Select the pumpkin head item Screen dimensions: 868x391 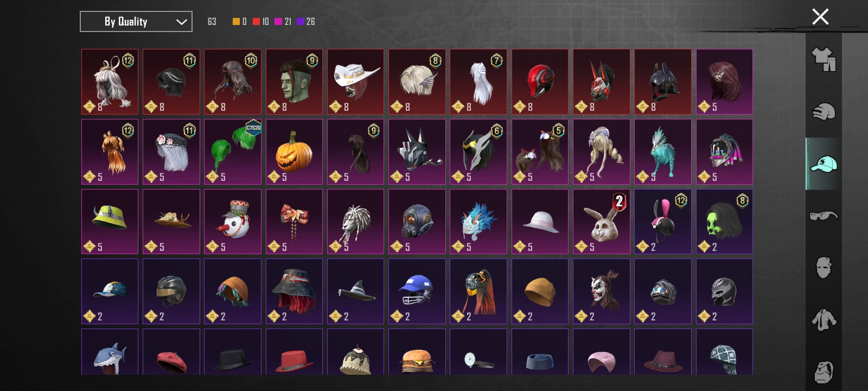pyautogui.click(x=294, y=152)
